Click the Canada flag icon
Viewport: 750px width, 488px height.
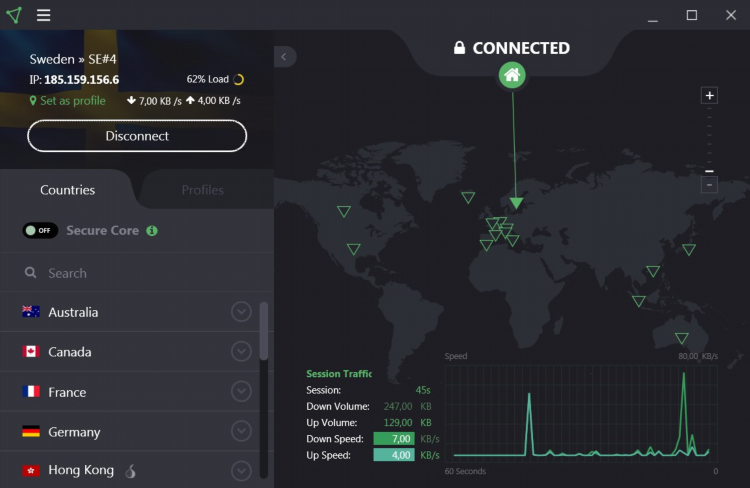31,352
